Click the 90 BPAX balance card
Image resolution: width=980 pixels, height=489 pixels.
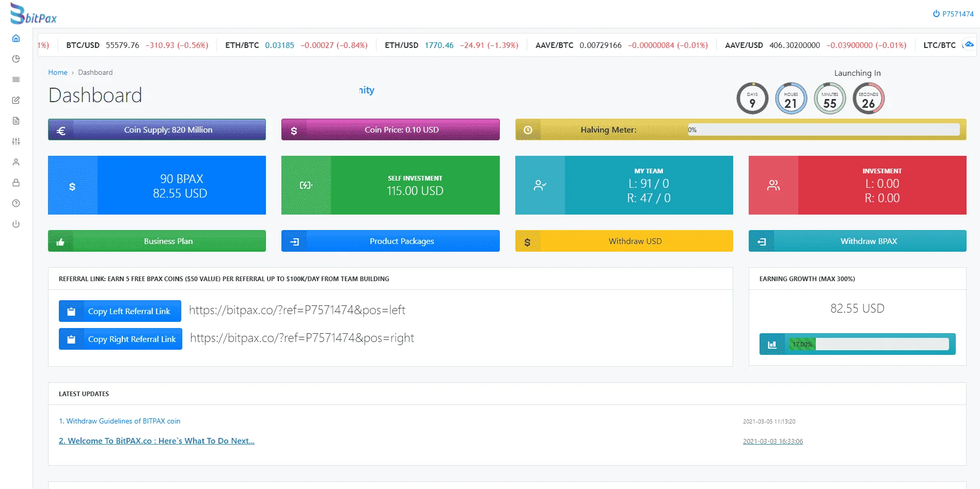tap(157, 185)
